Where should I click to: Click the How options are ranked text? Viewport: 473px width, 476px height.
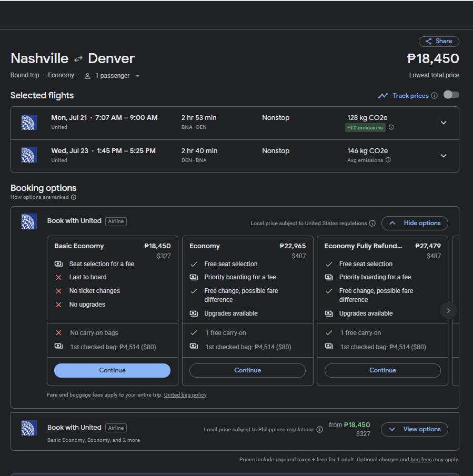(39, 197)
